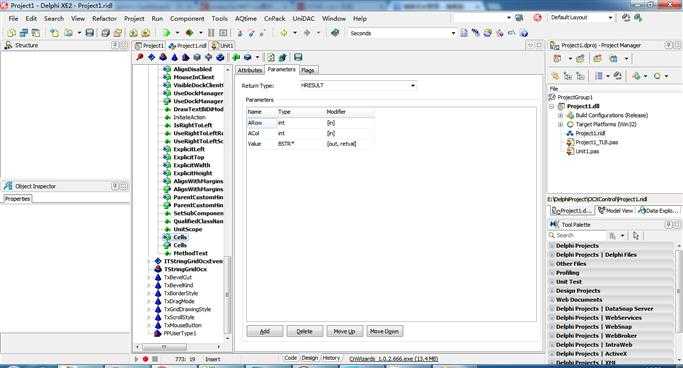The width and height of the screenshot is (683, 368).
Task: Open the Model View tab
Action: click(615, 210)
